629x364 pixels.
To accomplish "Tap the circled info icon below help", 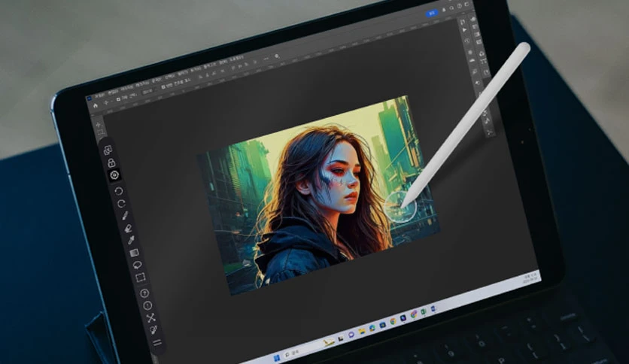I will coord(147,305).
